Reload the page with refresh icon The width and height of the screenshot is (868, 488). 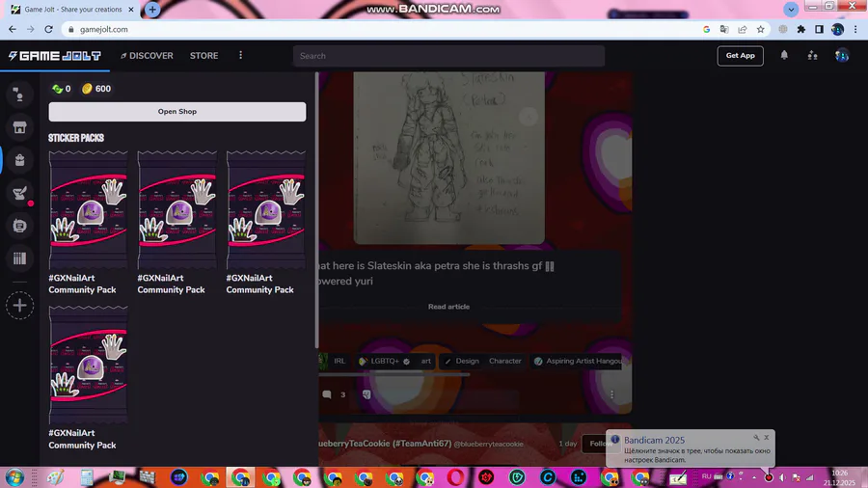[x=49, y=29]
